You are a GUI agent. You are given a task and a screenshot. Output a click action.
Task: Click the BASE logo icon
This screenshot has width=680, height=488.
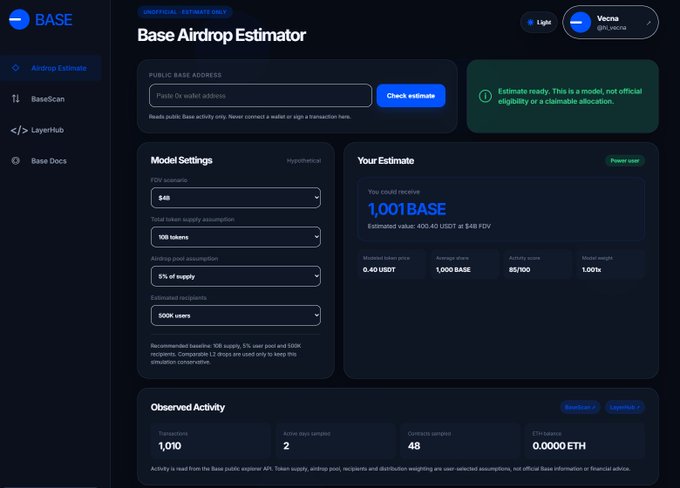point(19,20)
